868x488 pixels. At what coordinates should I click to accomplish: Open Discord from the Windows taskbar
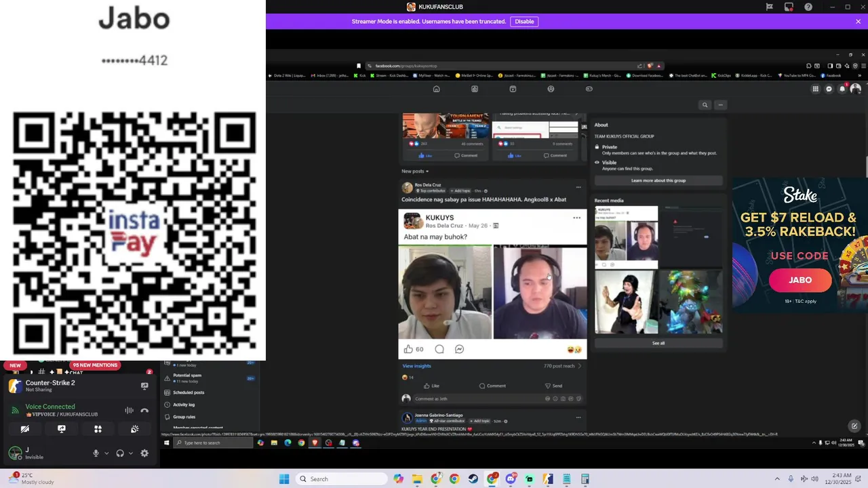511,479
